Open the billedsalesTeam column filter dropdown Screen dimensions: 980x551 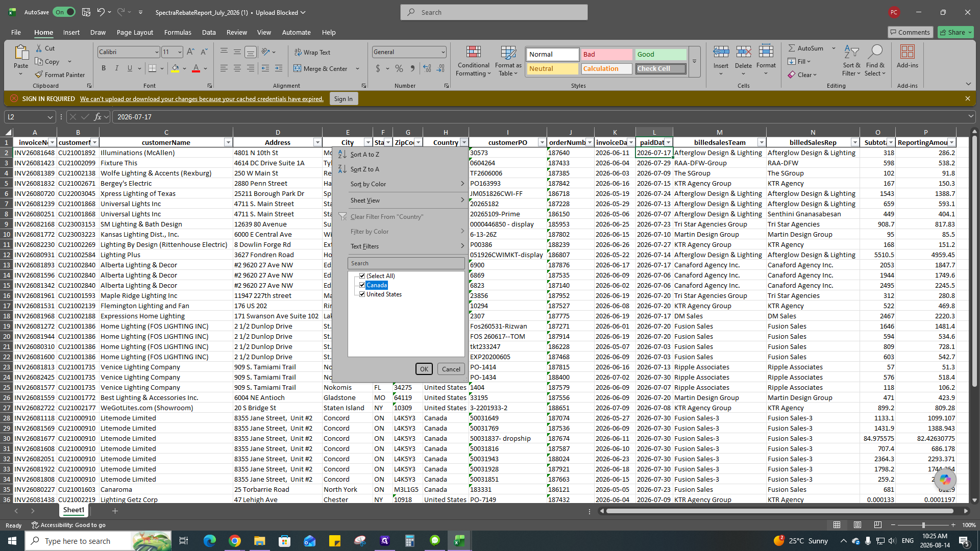tap(762, 142)
